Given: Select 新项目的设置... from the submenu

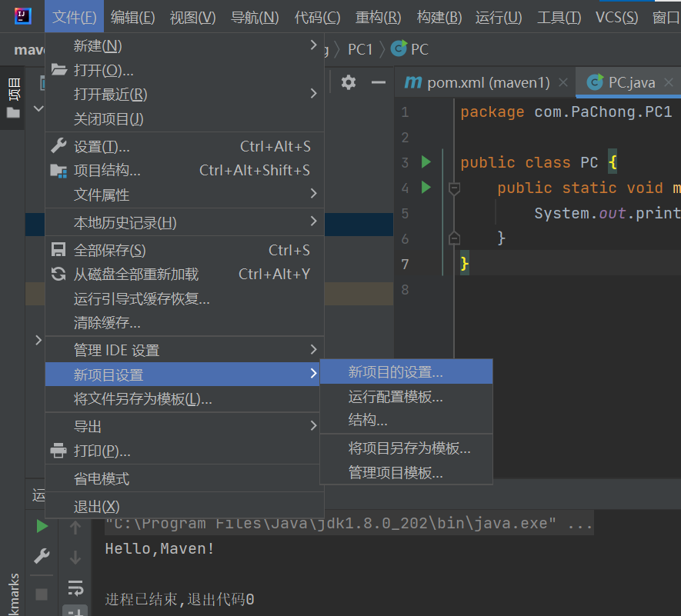Looking at the screenshot, I should (396, 372).
